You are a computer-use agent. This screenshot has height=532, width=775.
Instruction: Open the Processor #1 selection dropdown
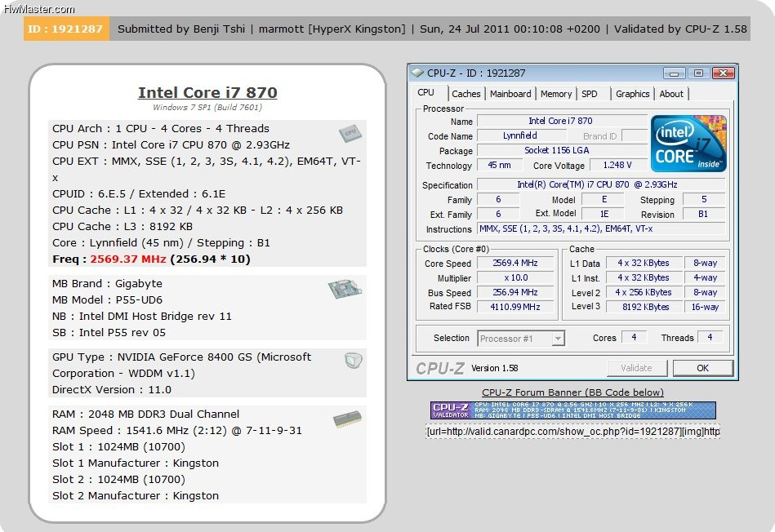[x=521, y=339]
